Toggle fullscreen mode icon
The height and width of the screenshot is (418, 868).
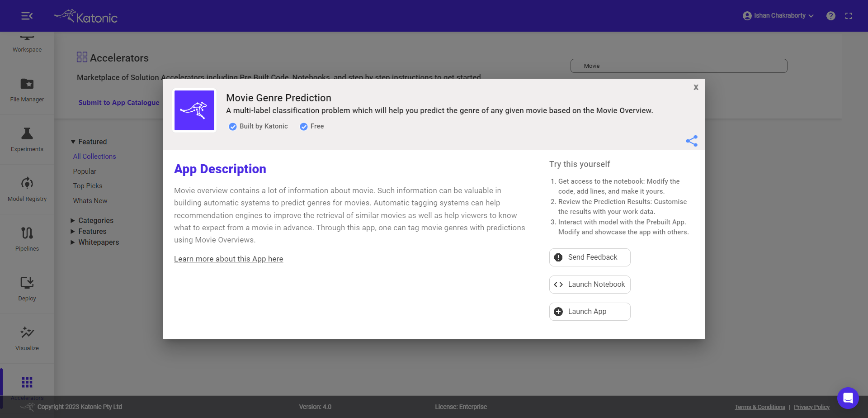849,16
